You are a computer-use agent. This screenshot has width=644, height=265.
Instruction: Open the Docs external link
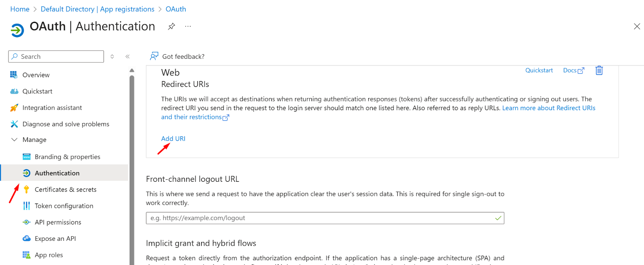(x=574, y=70)
